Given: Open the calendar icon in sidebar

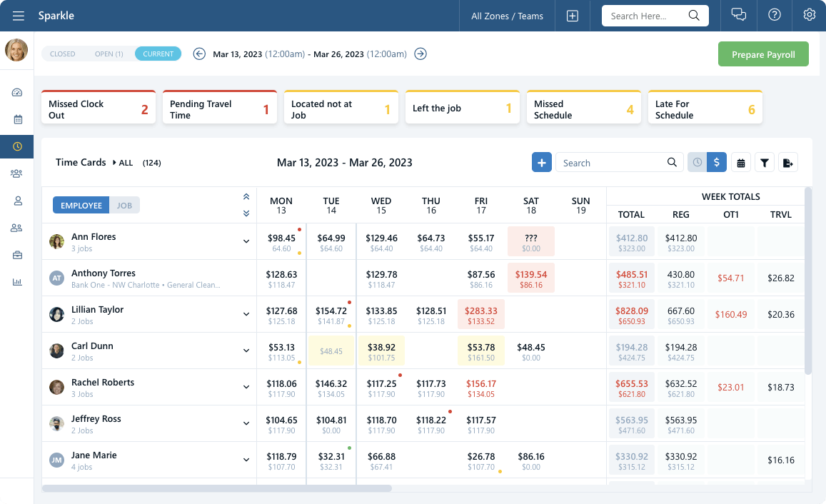Looking at the screenshot, I should pyautogui.click(x=17, y=119).
